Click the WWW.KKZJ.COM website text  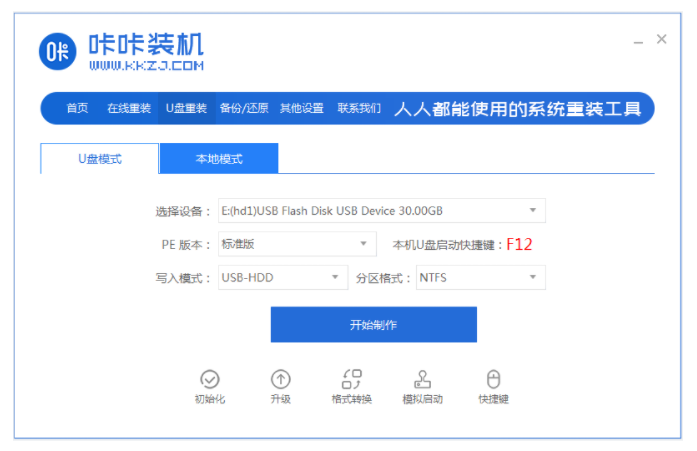146,66
